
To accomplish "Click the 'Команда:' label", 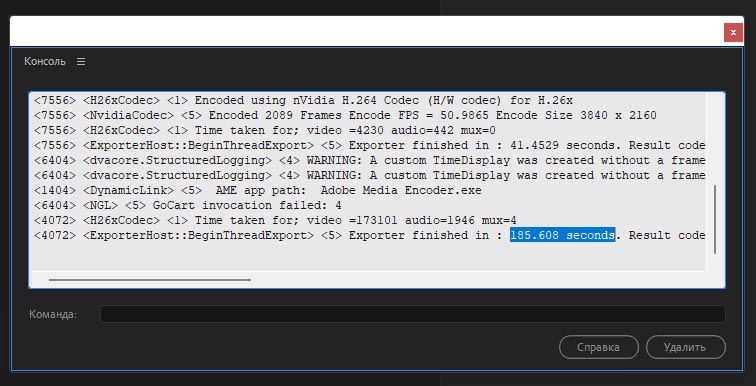I will 53,315.
